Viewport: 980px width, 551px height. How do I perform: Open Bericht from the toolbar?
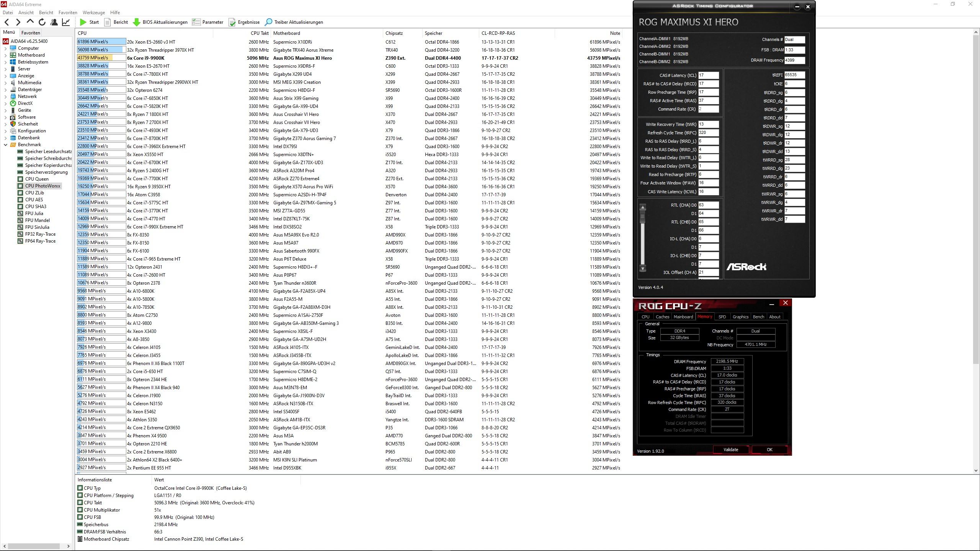pyautogui.click(x=116, y=22)
